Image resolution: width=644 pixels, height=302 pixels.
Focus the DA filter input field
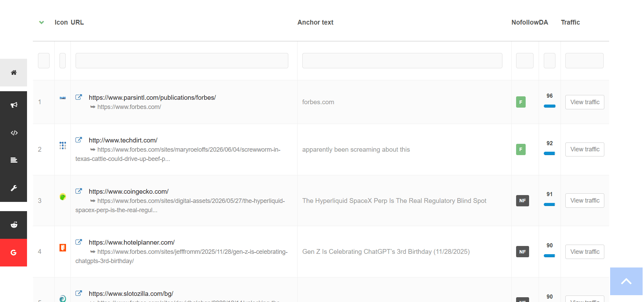(550, 60)
